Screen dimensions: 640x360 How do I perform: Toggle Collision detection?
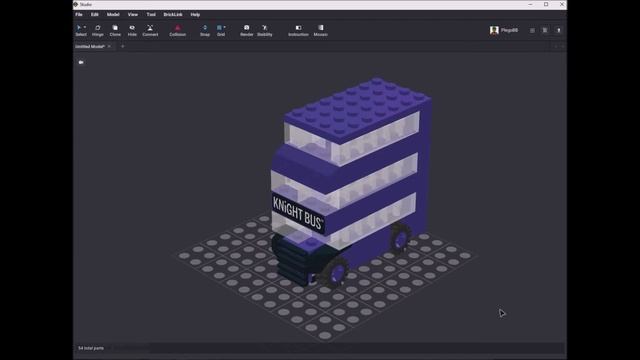[x=178, y=30]
